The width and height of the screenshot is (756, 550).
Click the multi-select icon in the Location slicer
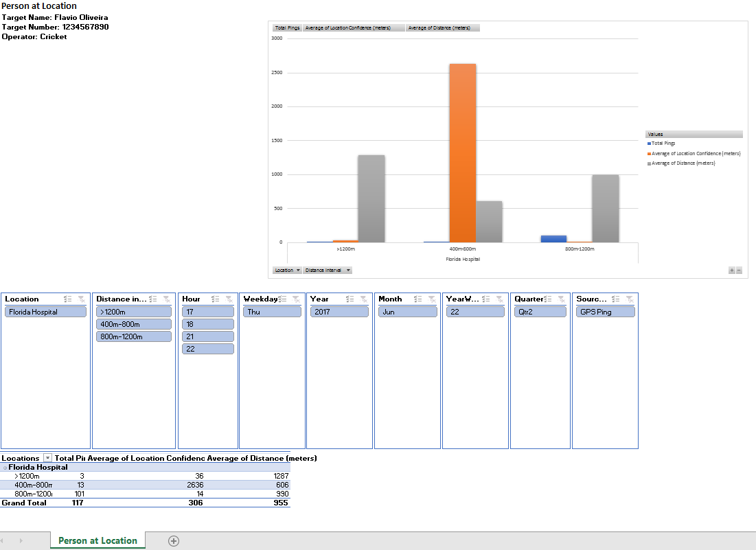68,299
